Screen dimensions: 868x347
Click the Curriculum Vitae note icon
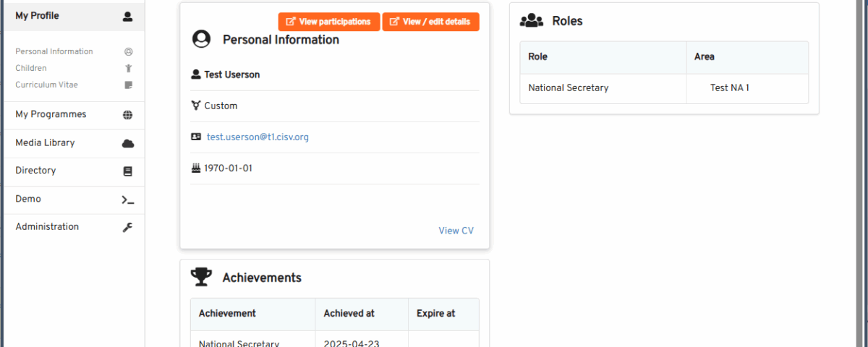(x=129, y=85)
